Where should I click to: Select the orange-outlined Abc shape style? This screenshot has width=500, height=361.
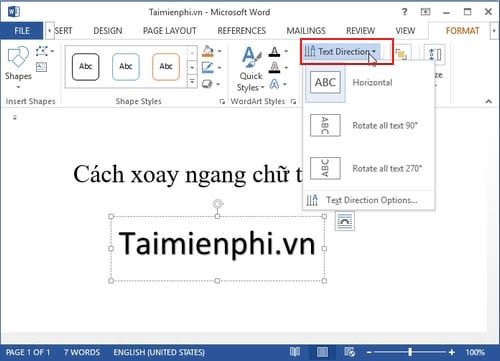(166, 67)
